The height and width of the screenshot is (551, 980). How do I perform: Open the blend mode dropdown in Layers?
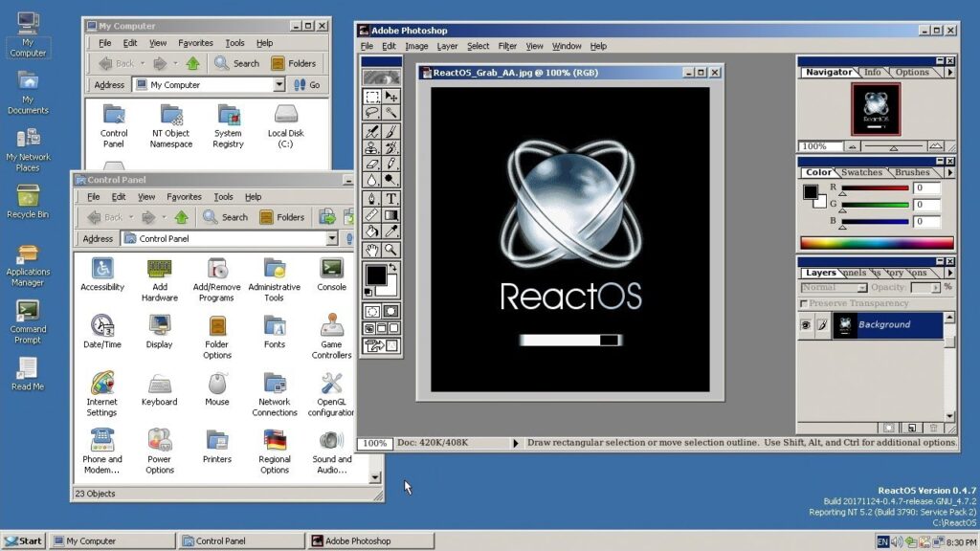(862, 288)
